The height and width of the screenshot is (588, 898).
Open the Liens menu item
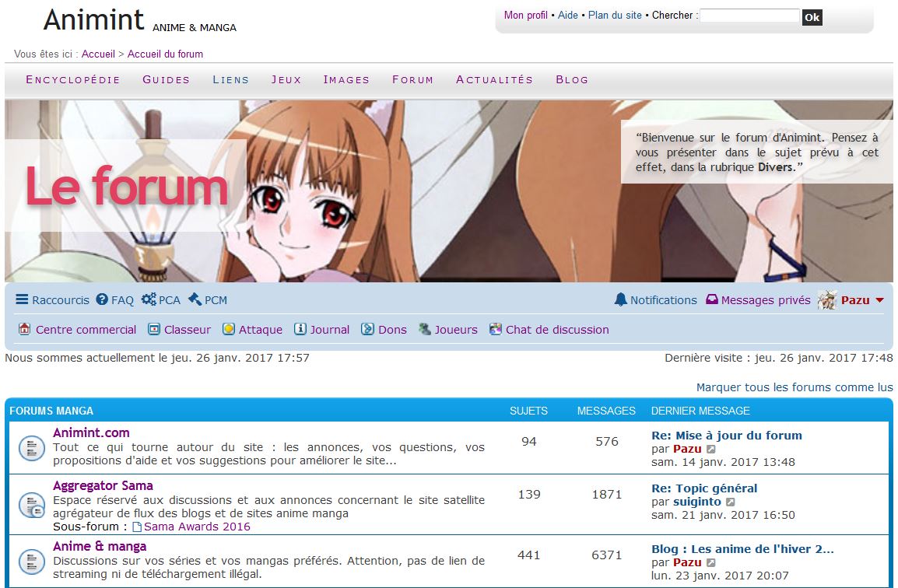(231, 79)
